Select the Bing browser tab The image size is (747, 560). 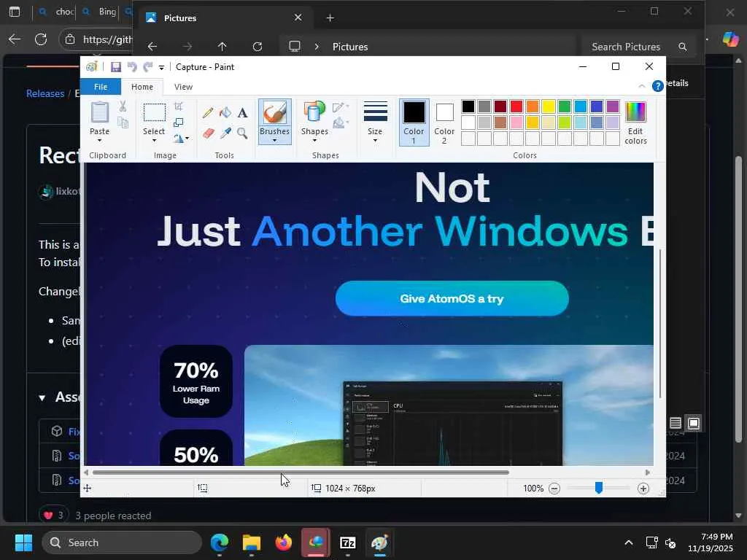click(x=100, y=12)
